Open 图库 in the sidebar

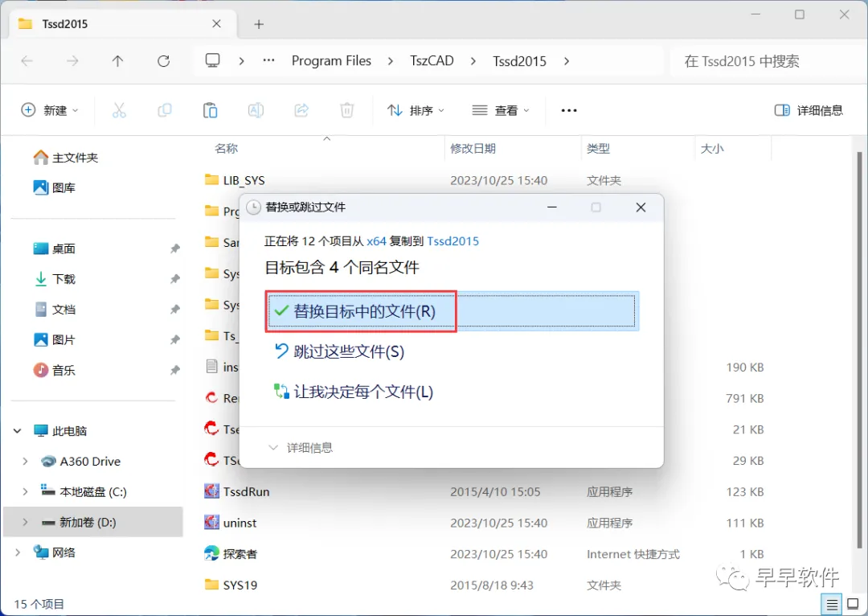[55, 188]
